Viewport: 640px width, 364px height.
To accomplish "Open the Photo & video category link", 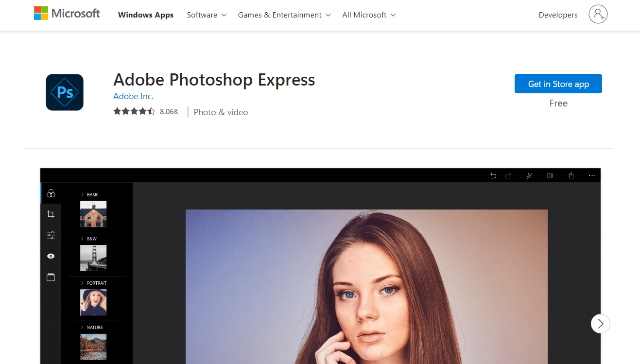I will click(221, 112).
